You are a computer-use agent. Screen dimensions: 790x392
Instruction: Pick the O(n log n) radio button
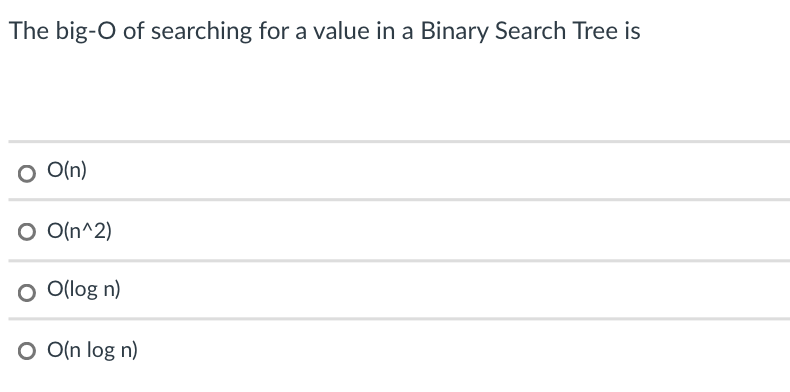coord(27,351)
